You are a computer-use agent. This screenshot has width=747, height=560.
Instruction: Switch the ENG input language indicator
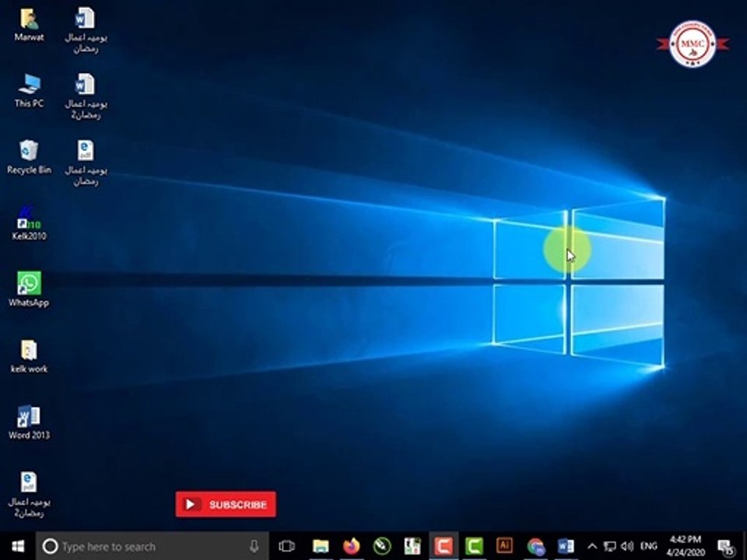[648, 546]
